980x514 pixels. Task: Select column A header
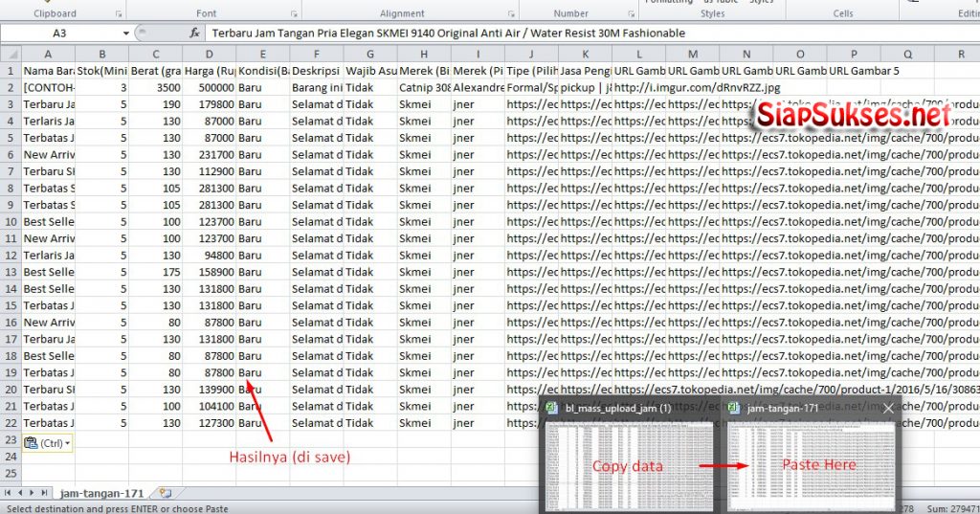(x=48, y=55)
